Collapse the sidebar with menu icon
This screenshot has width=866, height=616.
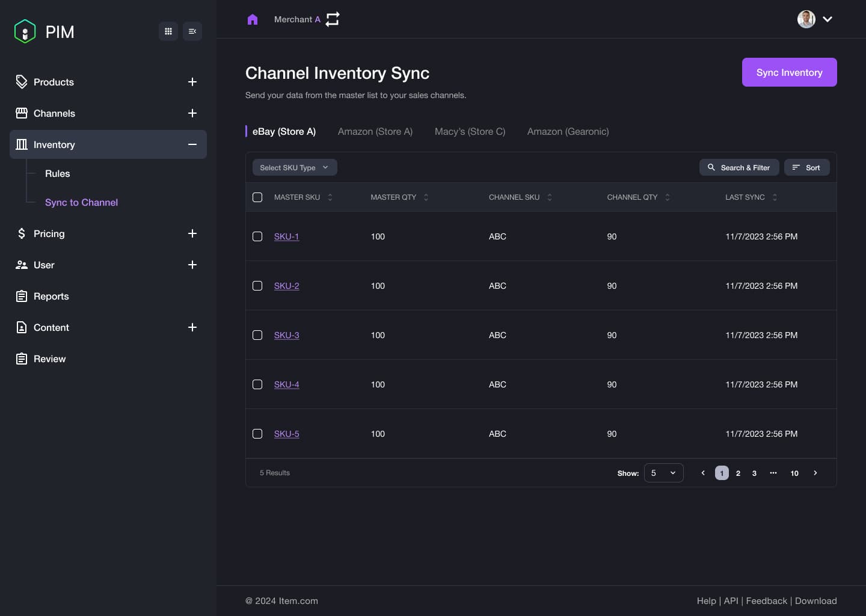click(x=192, y=31)
